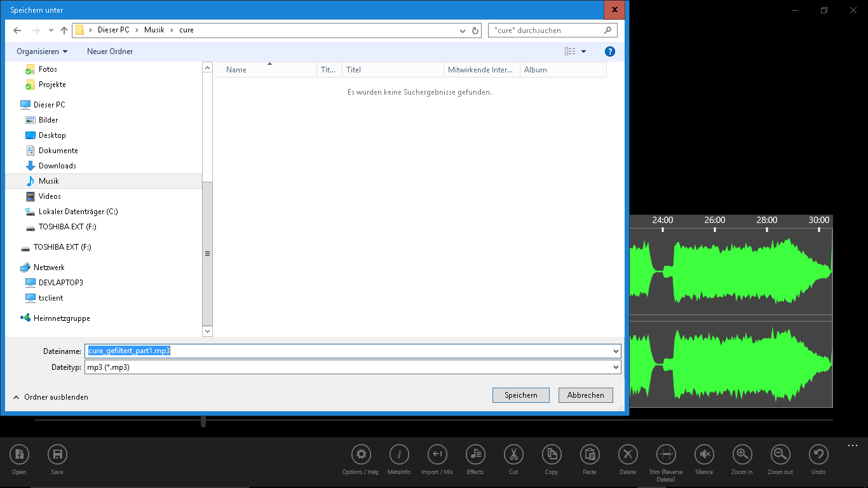Apply Trim (Reverse Delete)
Screen dimensions: 868x488
point(666,454)
